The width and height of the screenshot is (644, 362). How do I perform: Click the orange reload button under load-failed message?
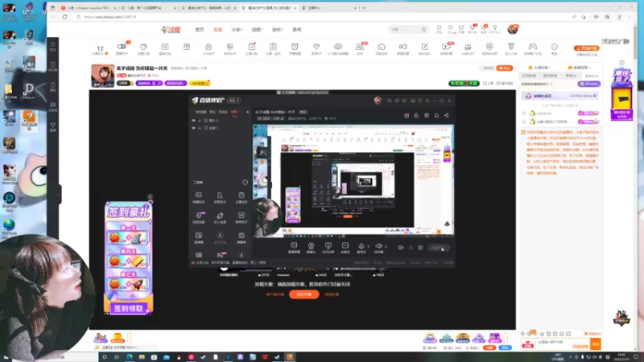(304, 294)
